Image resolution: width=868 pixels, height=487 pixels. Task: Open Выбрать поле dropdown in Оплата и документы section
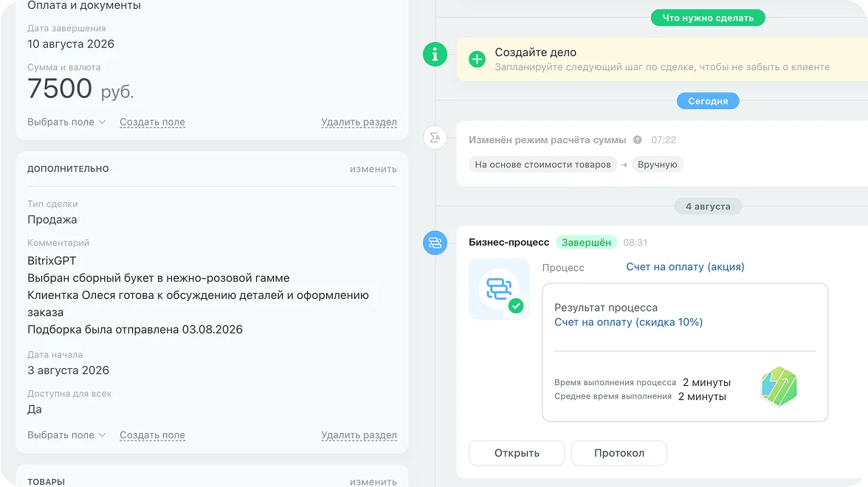66,122
